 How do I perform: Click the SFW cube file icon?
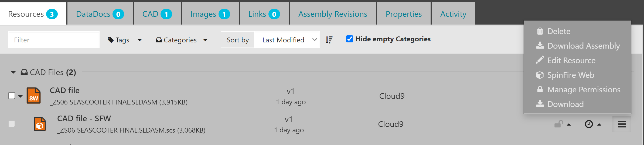pyautogui.click(x=40, y=124)
